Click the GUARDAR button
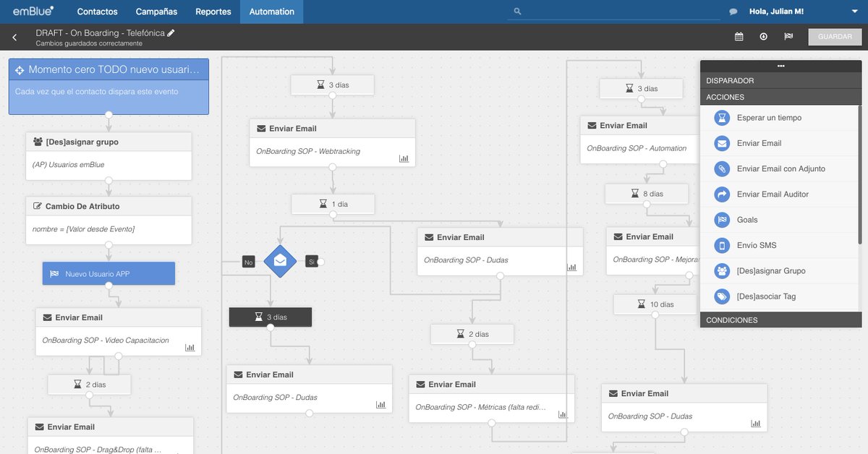 [x=835, y=36]
